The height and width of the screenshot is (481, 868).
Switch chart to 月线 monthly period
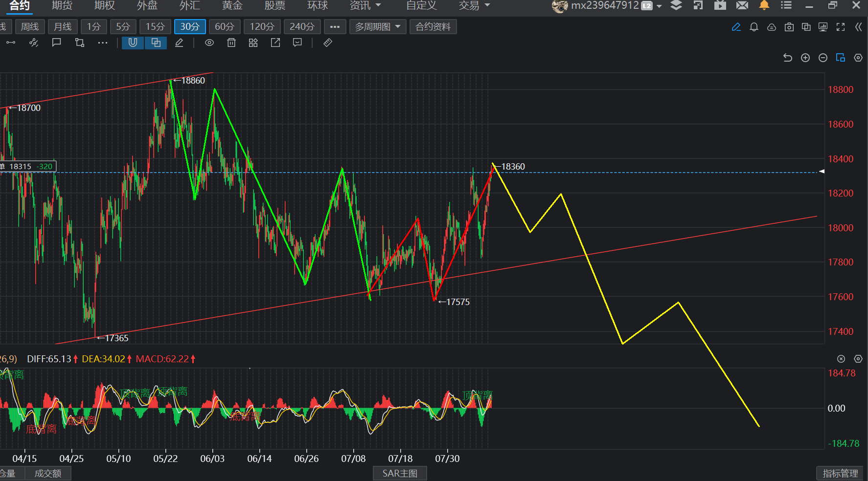pyautogui.click(x=63, y=26)
